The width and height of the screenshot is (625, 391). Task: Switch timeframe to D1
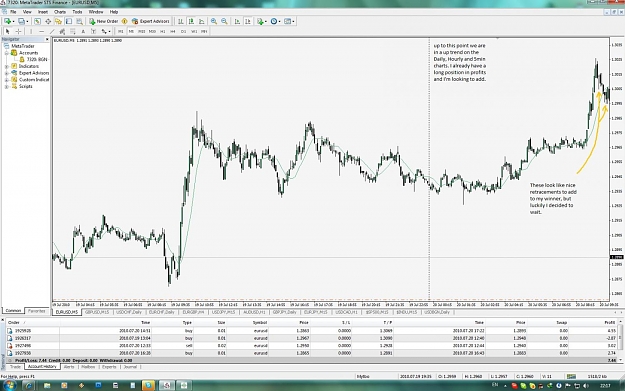tap(183, 31)
